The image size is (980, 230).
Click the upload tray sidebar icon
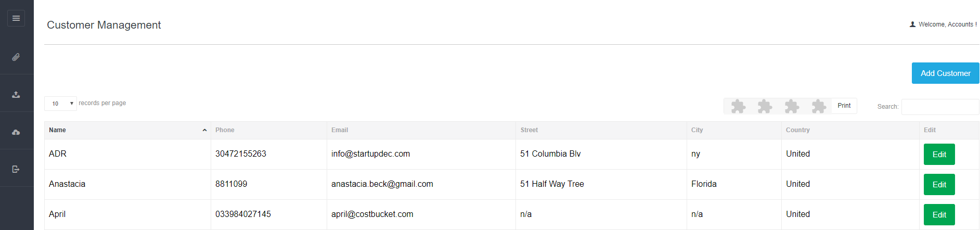click(16, 95)
